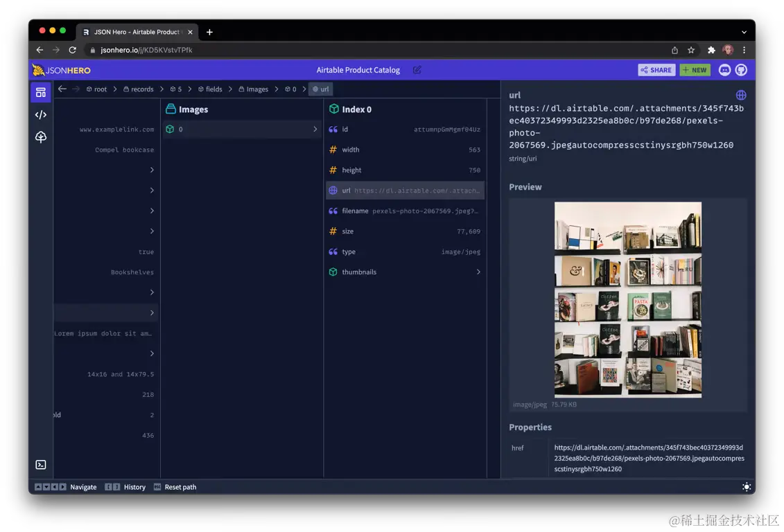Expand the thumbnails row chevron
784x532 pixels.
pos(478,272)
